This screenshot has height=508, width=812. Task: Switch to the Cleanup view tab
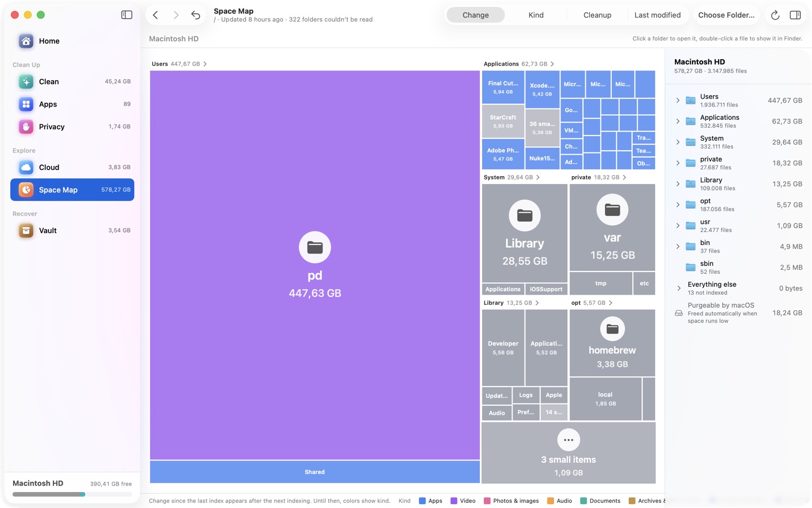click(597, 15)
